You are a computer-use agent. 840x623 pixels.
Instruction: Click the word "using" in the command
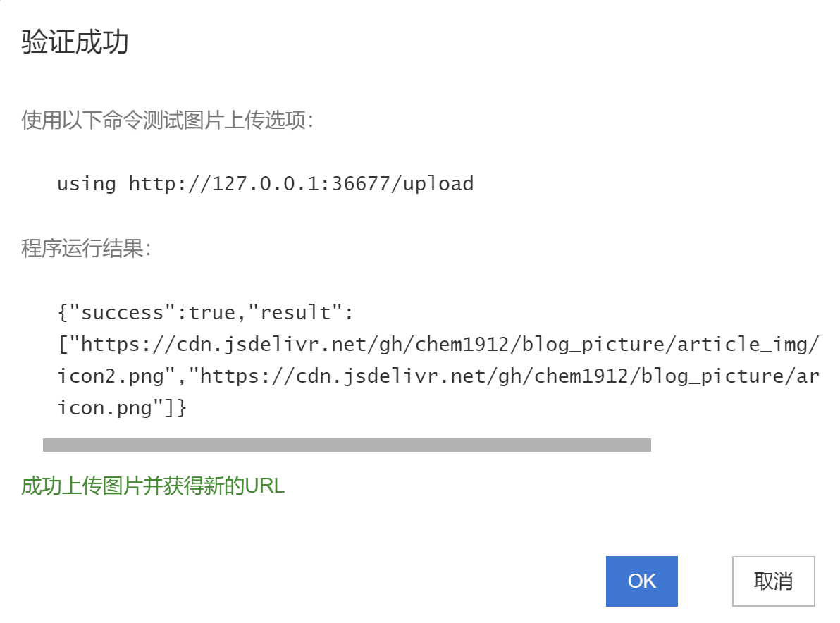[86, 184]
